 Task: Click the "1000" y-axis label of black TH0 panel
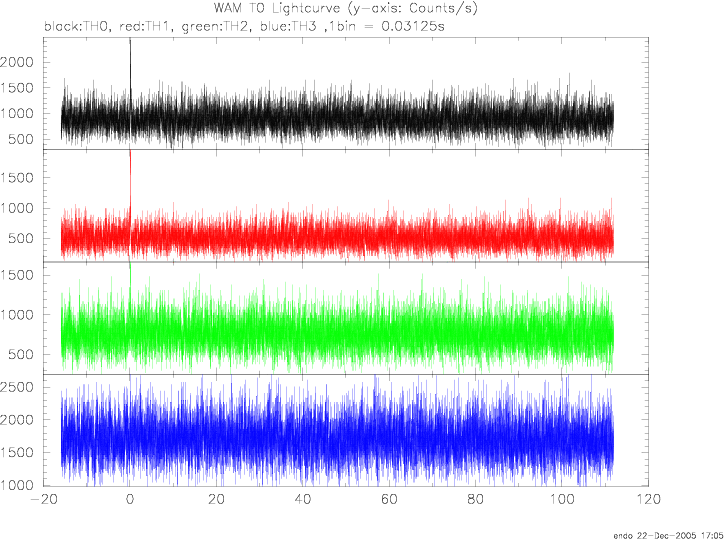pos(17,114)
